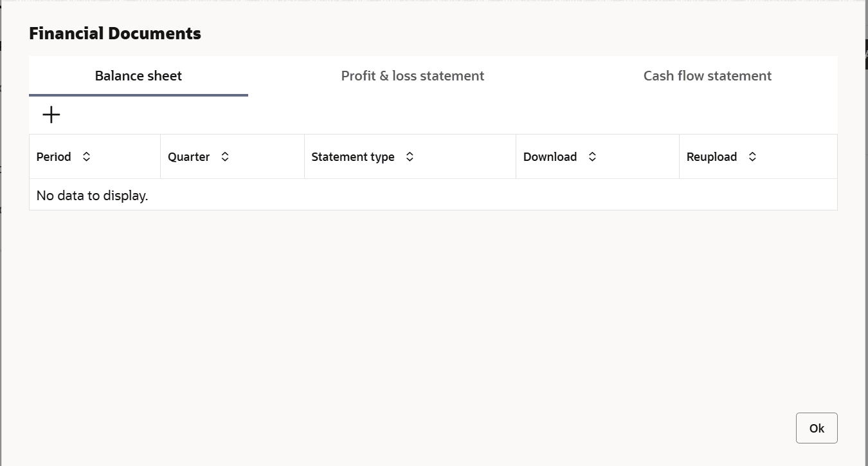Screen dimensions: 868x466
Task: Sort by Period column arrows
Action: (x=87, y=157)
